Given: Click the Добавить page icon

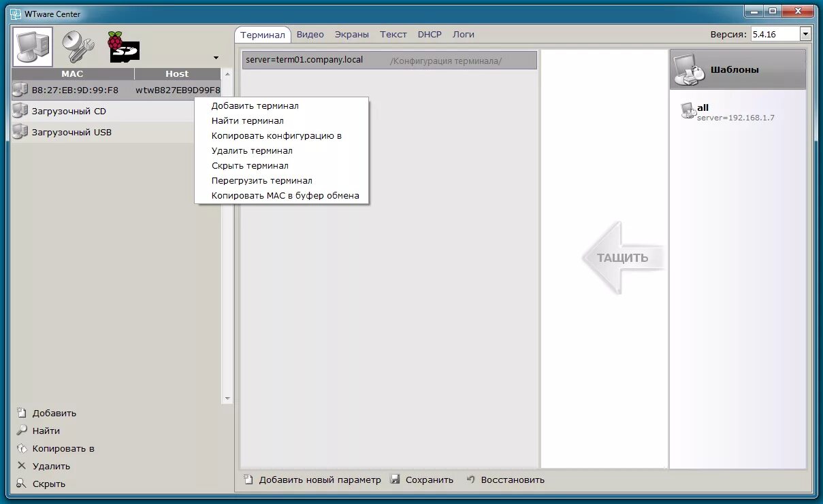Looking at the screenshot, I should pos(22,412).
